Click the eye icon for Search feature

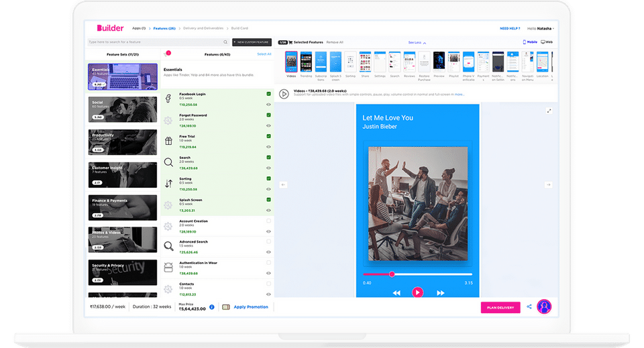(268, 168)
